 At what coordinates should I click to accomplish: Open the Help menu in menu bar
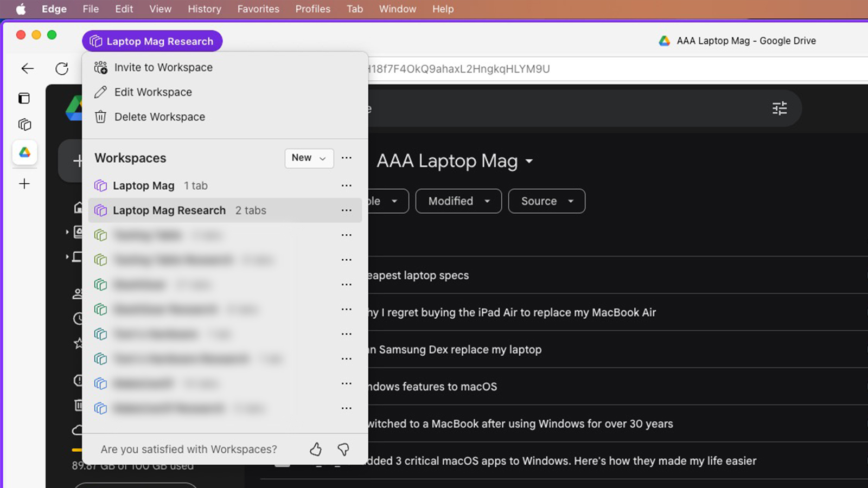pyautogui.click(x=443, y=9)
